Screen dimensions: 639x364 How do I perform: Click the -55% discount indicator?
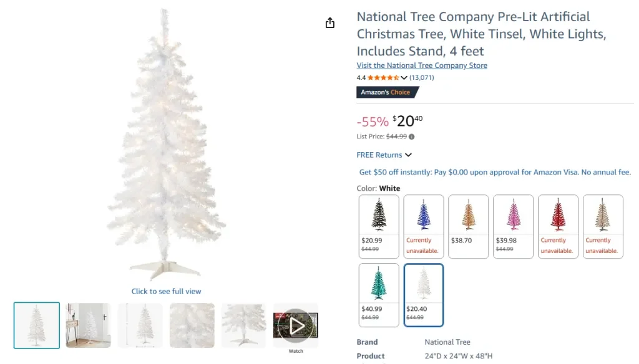pyautogui.click(x=372, y=121)
